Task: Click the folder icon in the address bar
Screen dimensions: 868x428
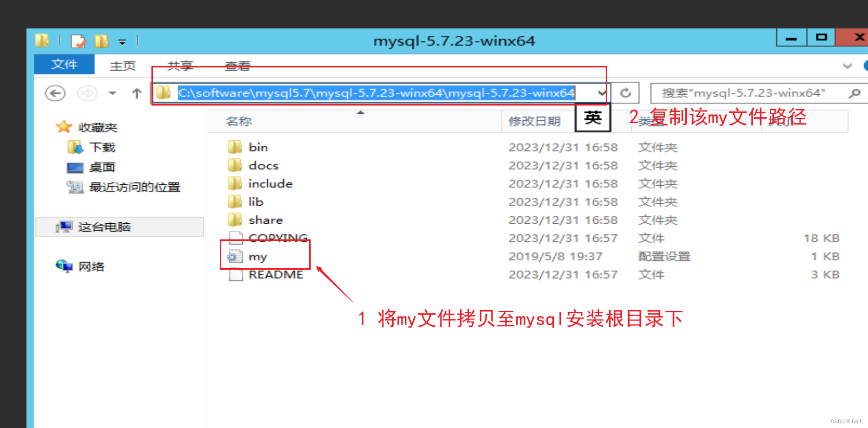Action: (163, 92)
